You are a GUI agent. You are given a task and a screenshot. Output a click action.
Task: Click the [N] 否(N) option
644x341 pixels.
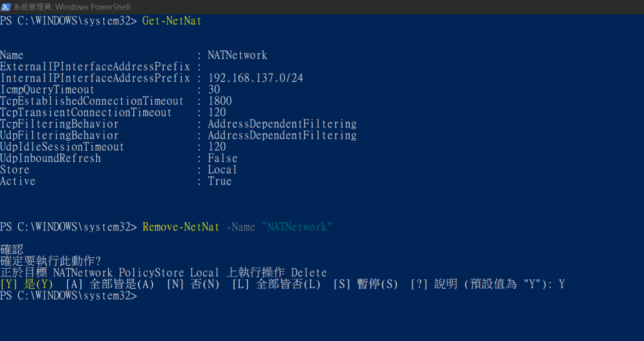(x=193, y=284)
